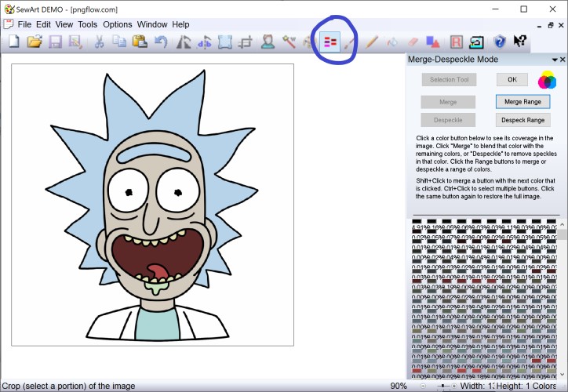Click the Merge Range button
568x392 pixels.
tap(522, 102)
